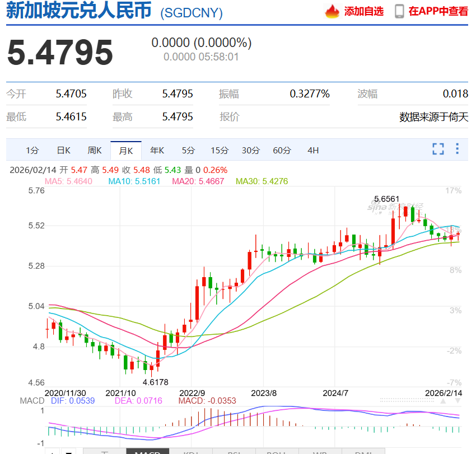Viewport: 476px width, 454px height.
Task: Switch to the 1分 chart tab
Action: (x=32, y=150)
